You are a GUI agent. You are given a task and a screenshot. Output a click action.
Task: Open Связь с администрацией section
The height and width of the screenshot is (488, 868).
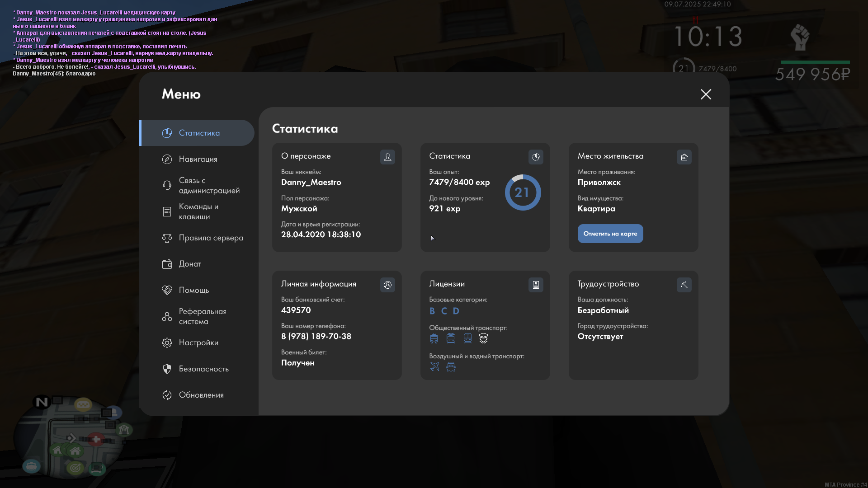tap(197, 185)
